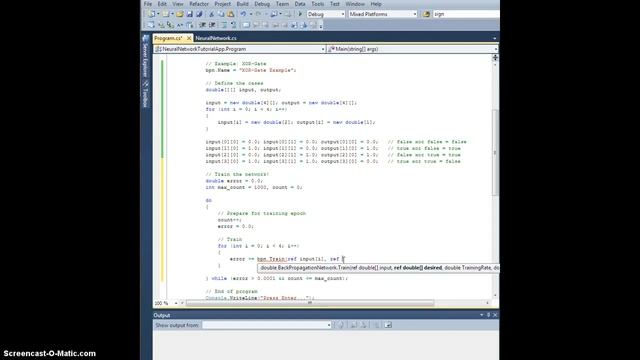Toggle auto-hide pin on Output panel

pyautogui.click(x=488, y=315)
